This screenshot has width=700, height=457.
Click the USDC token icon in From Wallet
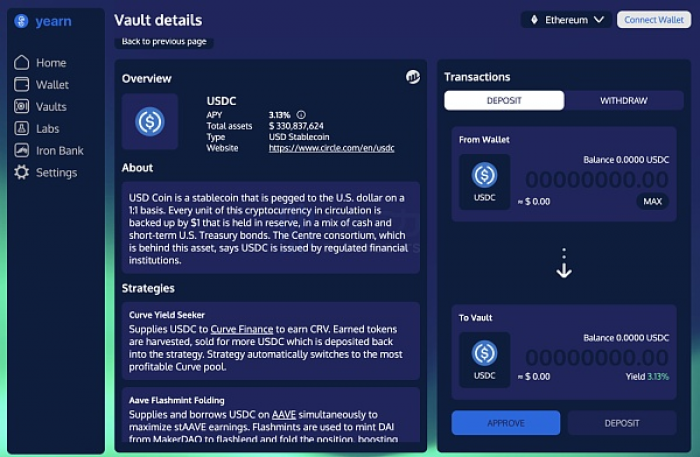click(x=484, y=175)
